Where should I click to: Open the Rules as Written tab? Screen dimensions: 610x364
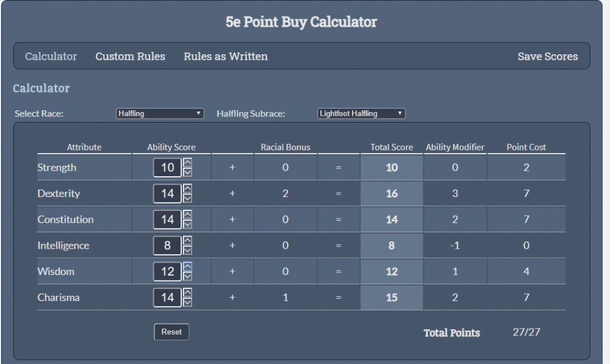point(226,56)
